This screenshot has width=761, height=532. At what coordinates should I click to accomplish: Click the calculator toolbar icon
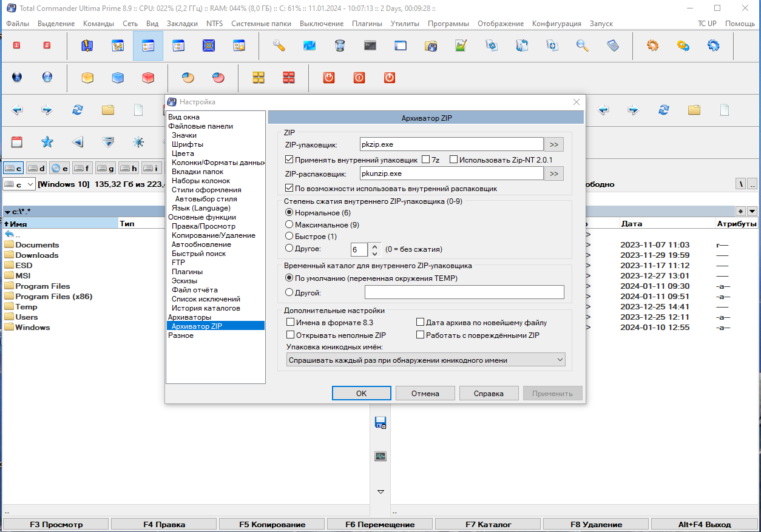tap(612, 45)
